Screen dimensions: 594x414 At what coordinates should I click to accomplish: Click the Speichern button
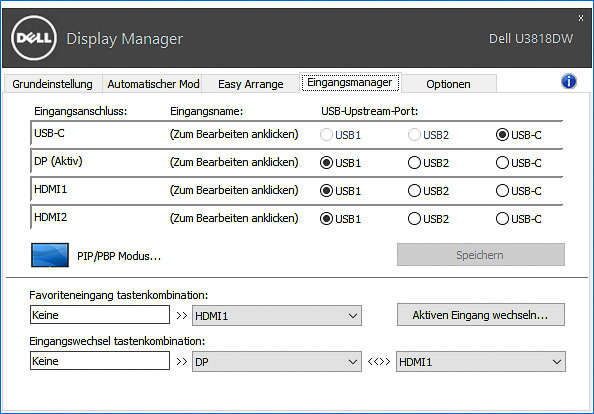point(481,255)
